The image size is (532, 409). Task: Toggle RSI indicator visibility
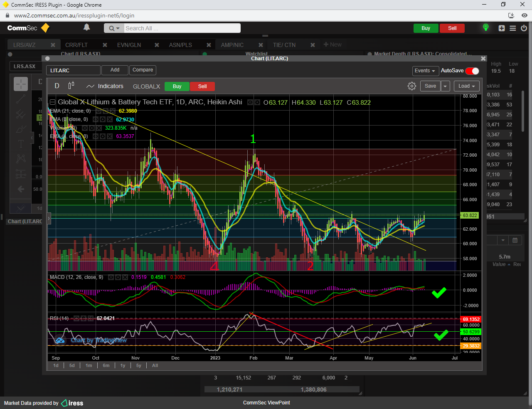pos(77,318)
